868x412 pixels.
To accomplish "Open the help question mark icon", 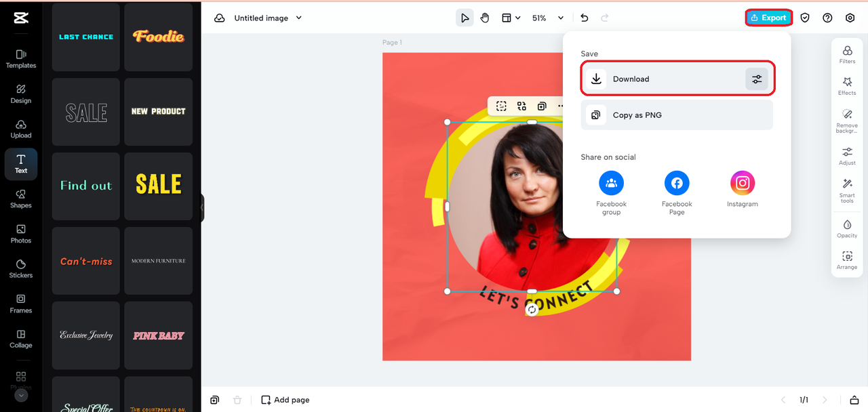I will click(827, 18).
